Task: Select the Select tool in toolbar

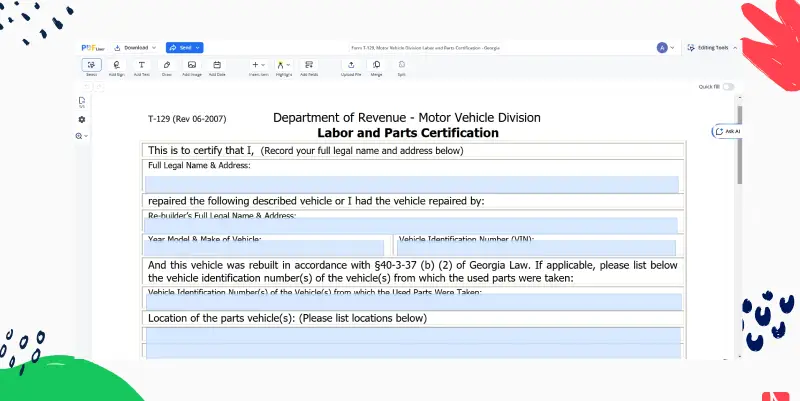Action: pos(91,65)
